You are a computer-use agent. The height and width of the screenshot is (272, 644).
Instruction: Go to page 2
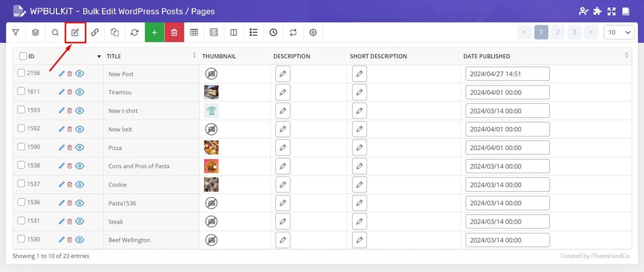558,32
